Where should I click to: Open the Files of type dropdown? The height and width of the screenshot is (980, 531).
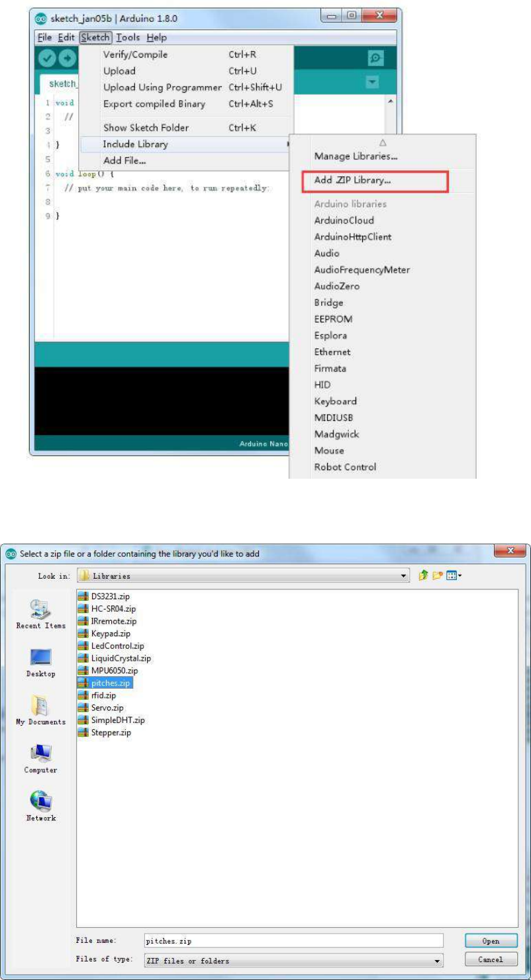pos(293,959)
